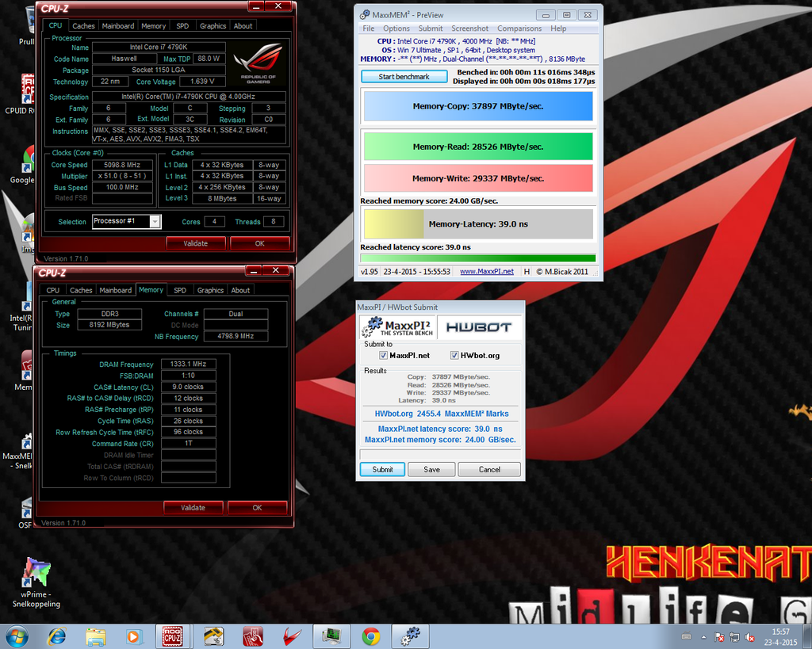Switch to MaxxMEM gears icon in the taskbar
The width and height of the screenshot is (812, 649).
coord(410,636)
